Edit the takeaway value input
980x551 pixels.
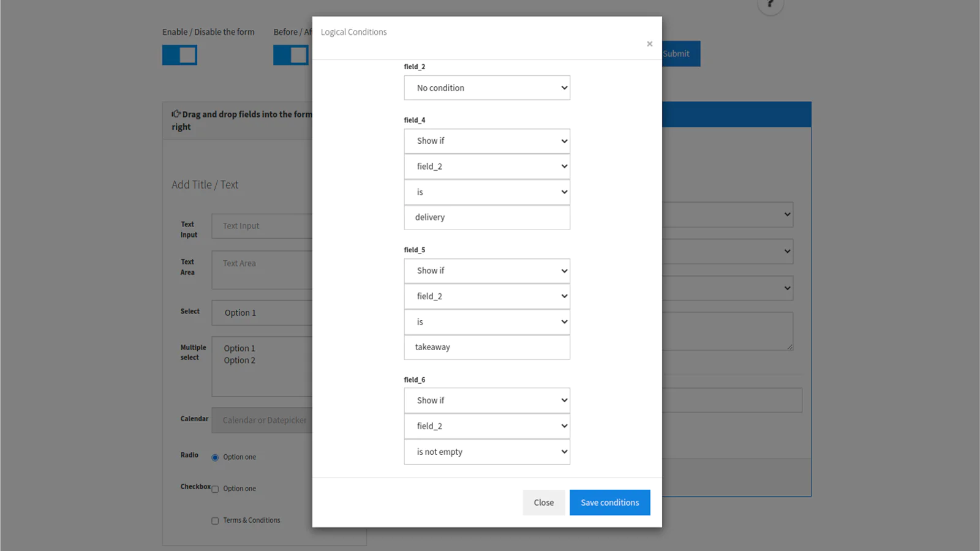point(487,347)
